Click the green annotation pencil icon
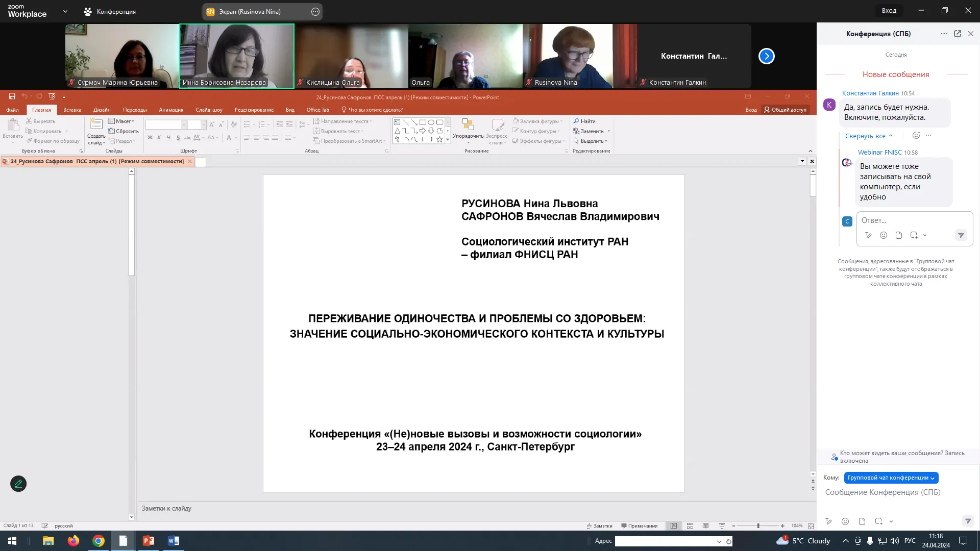 [x=18, y=484]
